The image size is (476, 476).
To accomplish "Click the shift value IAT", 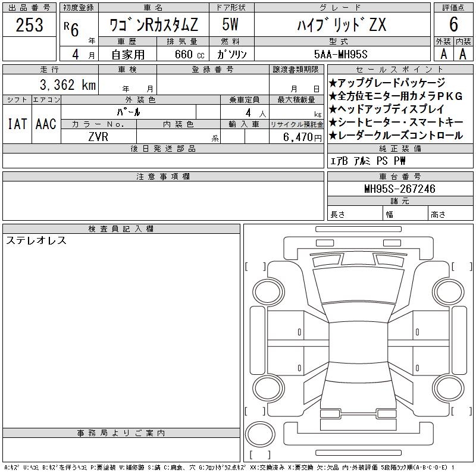I will (17, 124).
